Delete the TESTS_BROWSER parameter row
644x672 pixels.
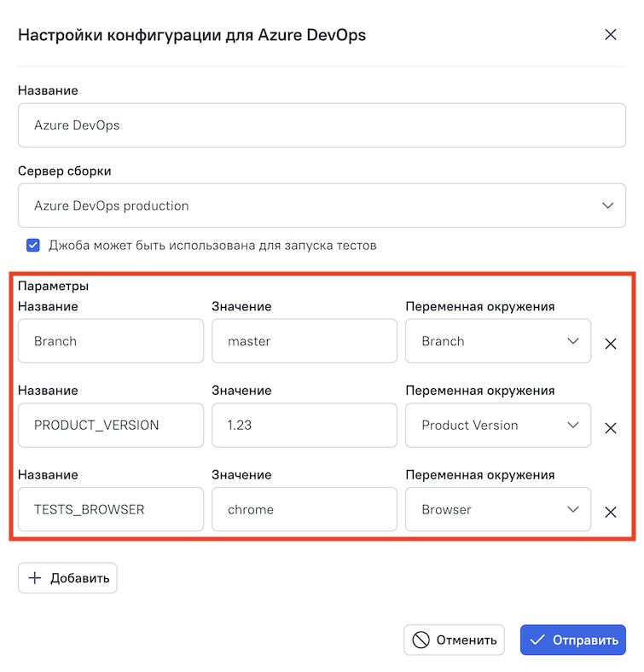610,513
